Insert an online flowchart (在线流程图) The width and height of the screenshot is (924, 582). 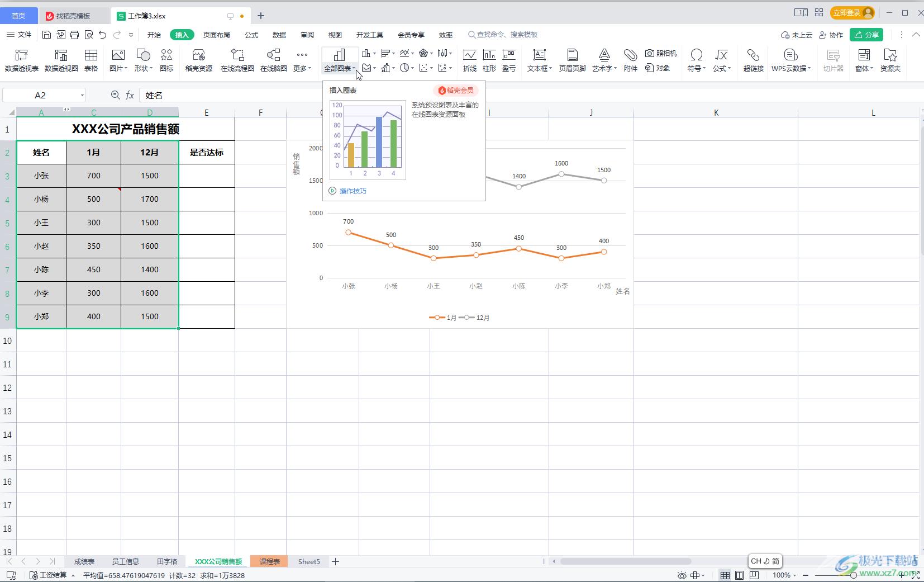pos(237,60)
